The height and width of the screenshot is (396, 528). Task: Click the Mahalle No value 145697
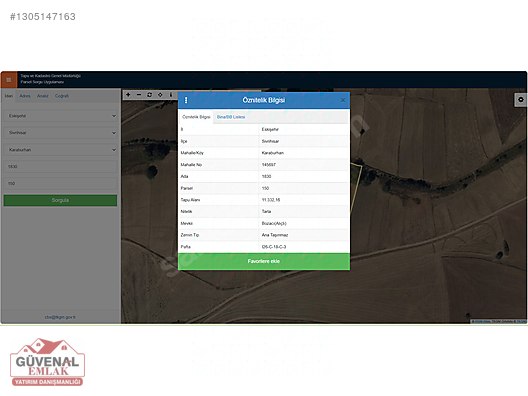click(269, 165)
